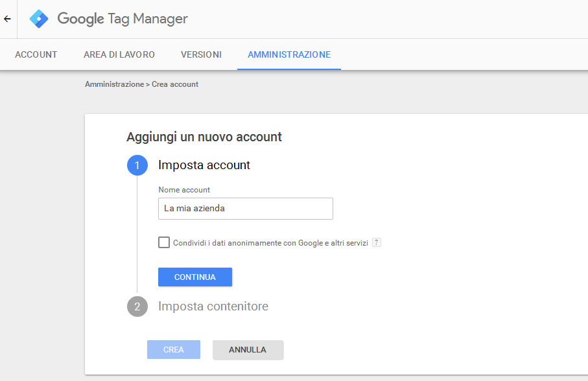Click the Nome account field label

[184, 190]
